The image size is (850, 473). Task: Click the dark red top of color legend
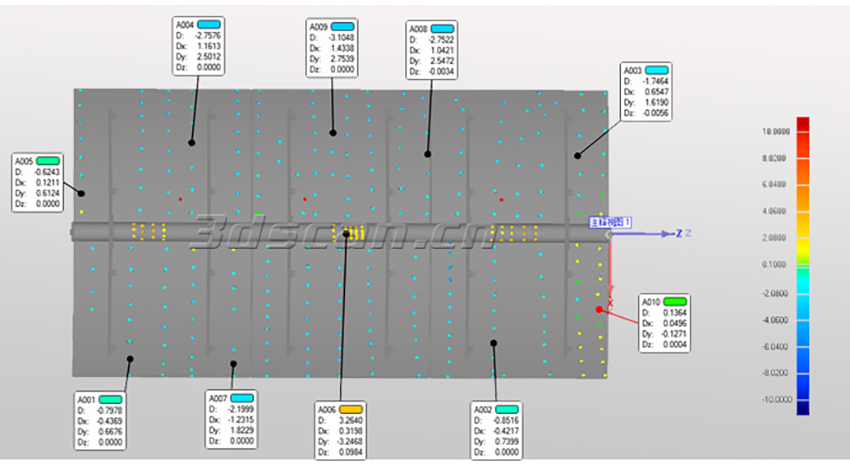click(x=802, y=122)
